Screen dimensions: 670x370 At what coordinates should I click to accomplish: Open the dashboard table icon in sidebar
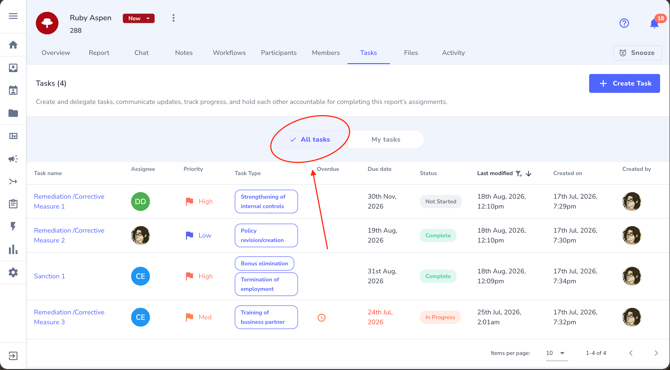coord(13,136)
